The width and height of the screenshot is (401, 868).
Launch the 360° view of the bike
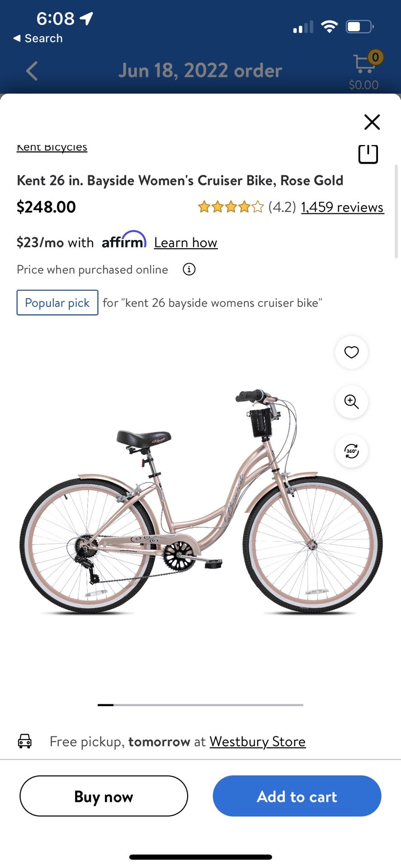click(351, 451)
